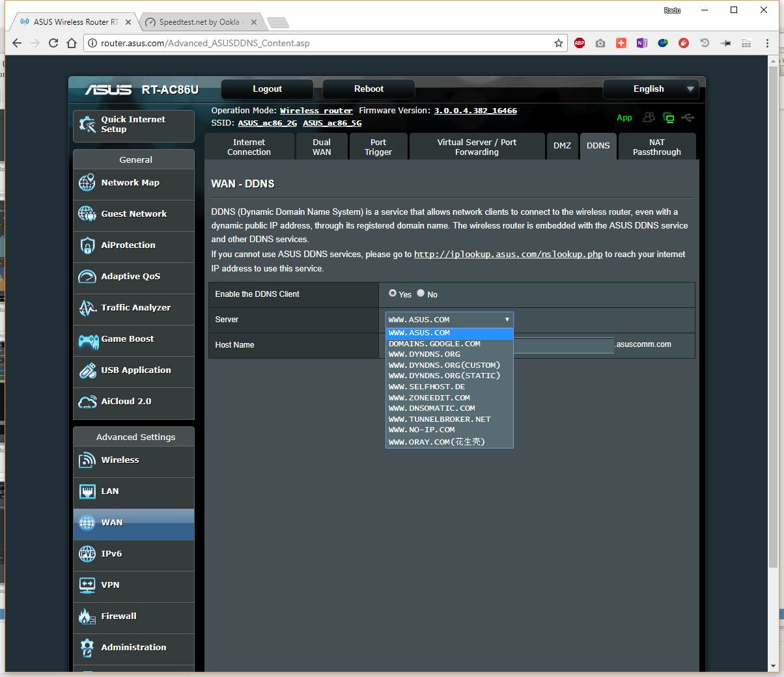The image size is (784, 677).
Task: Select Yes for Enable the DDNS Client
Action: point(393,294)
